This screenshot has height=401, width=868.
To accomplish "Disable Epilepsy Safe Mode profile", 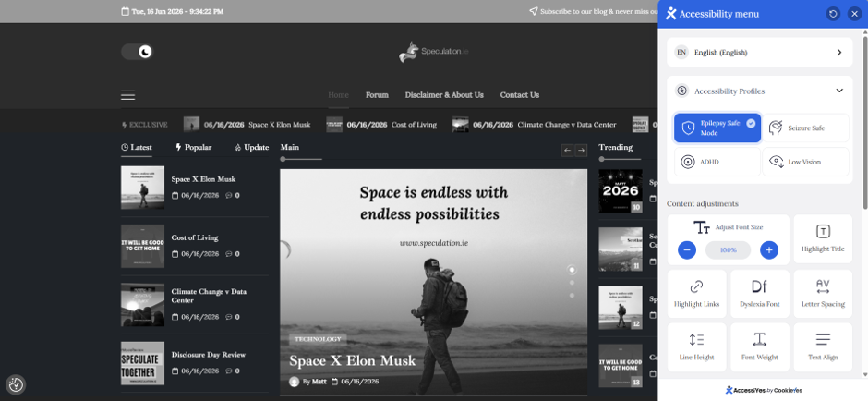I will (x=717, y=128).
